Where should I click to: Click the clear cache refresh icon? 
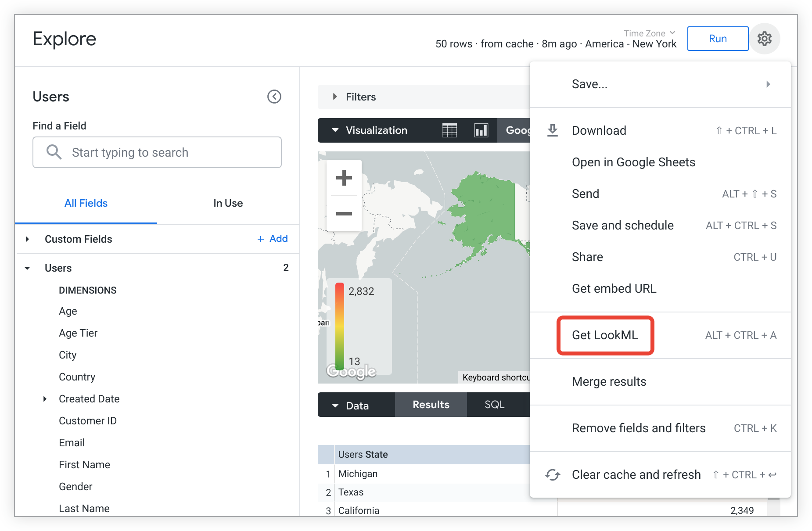[x=553, y=474]
